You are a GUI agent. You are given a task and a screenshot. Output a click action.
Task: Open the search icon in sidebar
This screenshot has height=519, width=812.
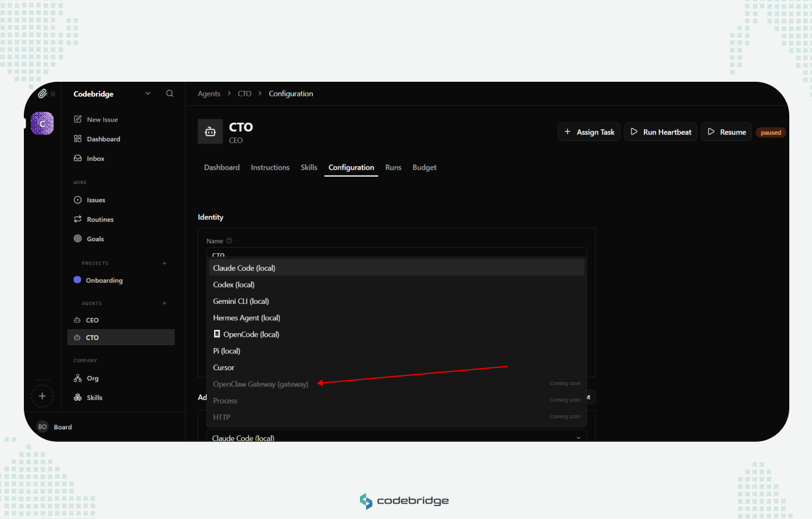(170, 94)
